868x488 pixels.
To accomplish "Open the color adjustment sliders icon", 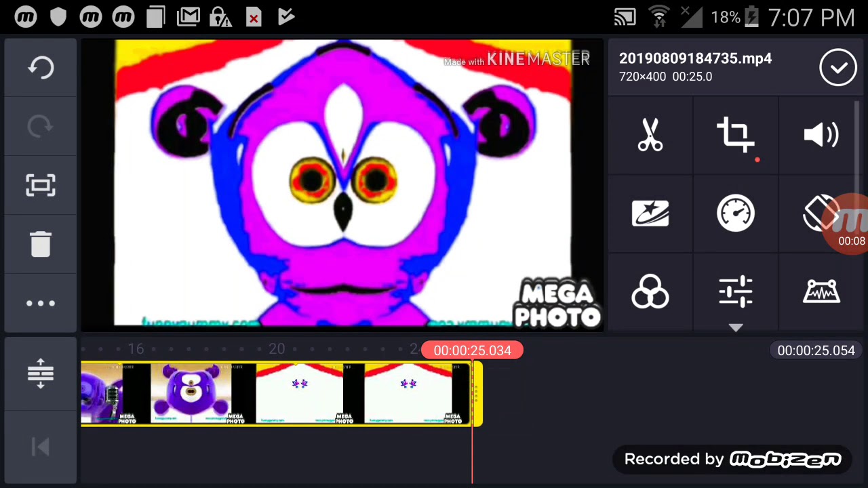I will pyautogui.click(x=736, y=292).
